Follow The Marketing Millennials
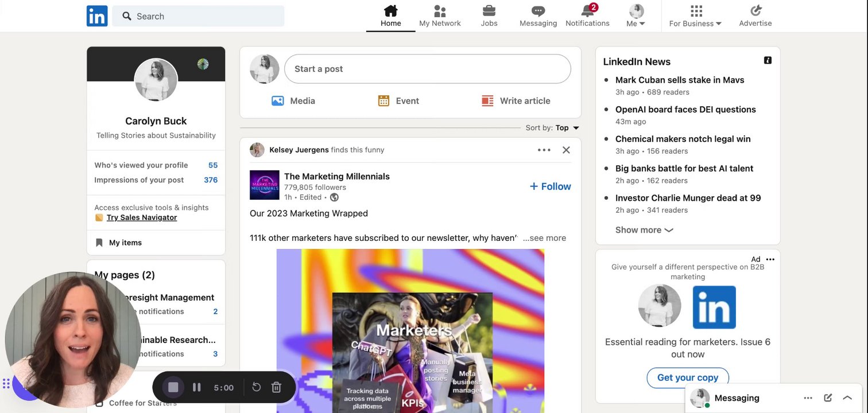This screenshot has width=868, height=413. pos(550,186)
